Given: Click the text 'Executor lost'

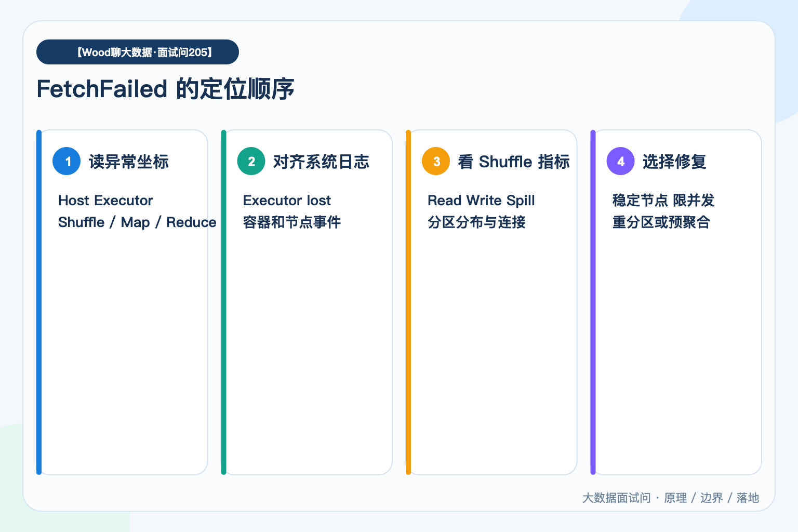Looking at the screenshot, I should tap(287, 201).
